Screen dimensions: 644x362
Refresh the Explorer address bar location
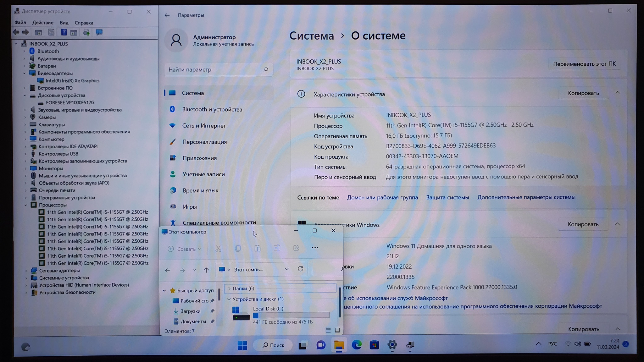pyautogui.click(x=300, y=269)
